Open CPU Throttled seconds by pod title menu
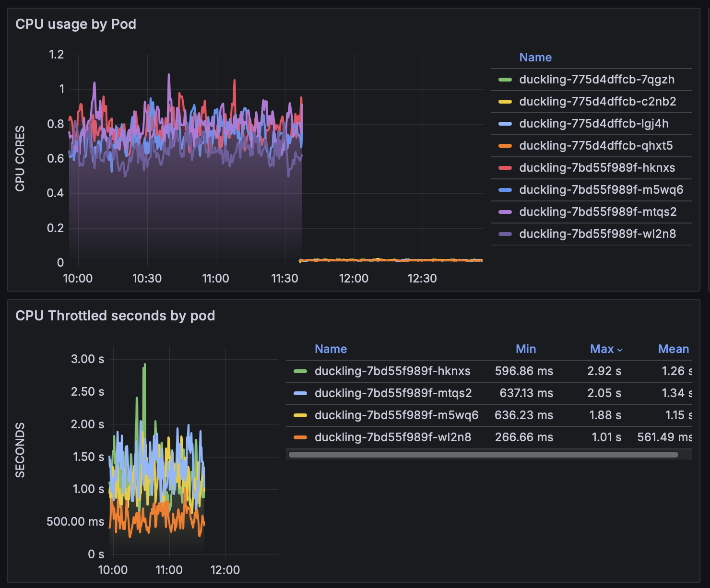Image resolution: width=710 pixels, height=588 pixels. 115,316
